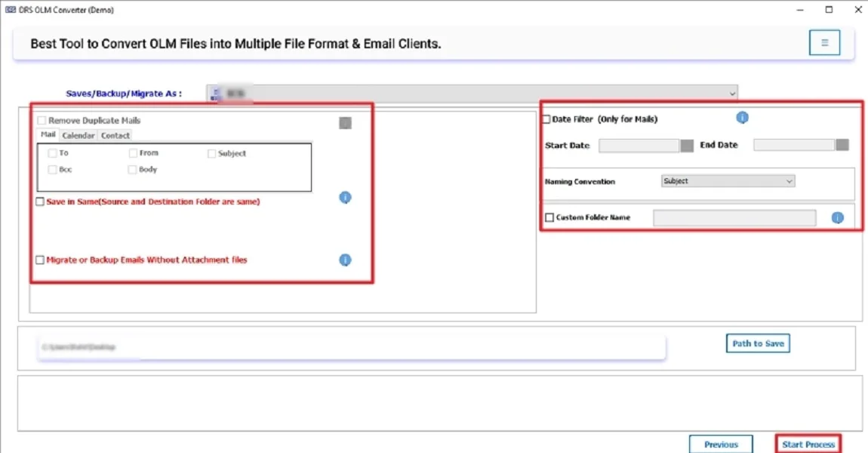868x453 pixels.
Task: Click the DRS OLM Converter title bar icon
Action: click(x=11, y=10)
